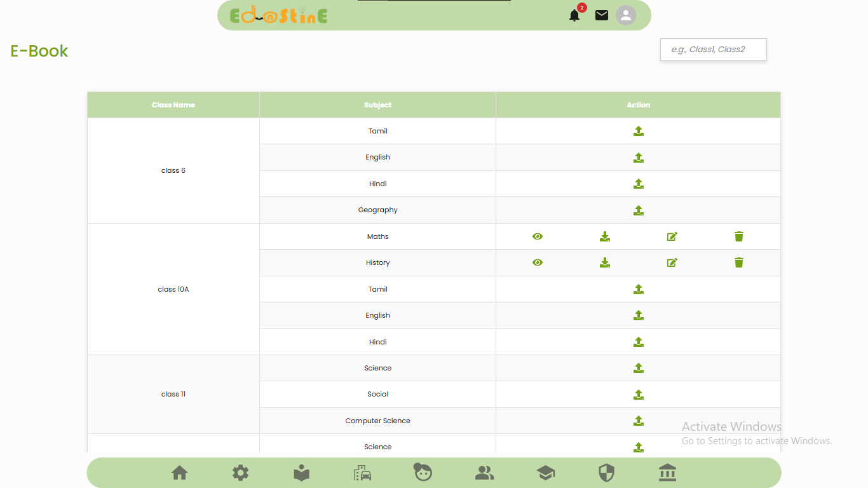This screenshot has height=488, width=868.
Task: Upload e-book for class 11 Computer Science
Action: [638, 421]
